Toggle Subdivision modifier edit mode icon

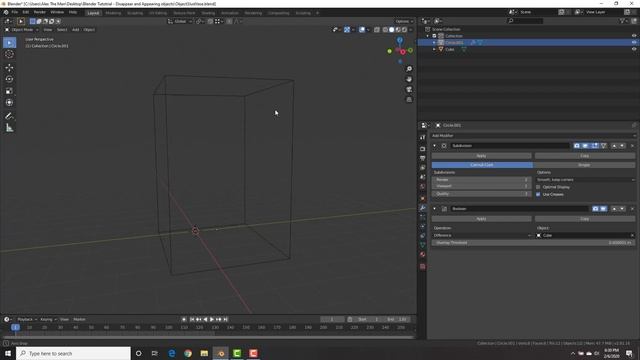595,146
